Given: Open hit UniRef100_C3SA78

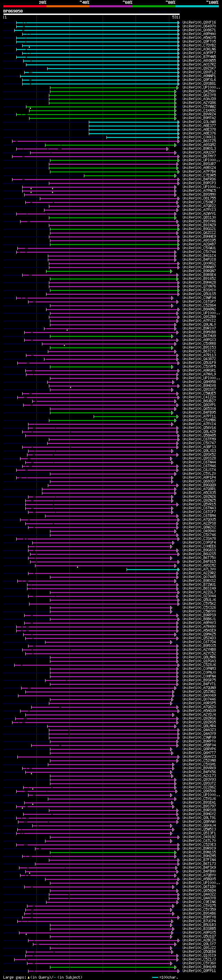Looking at the screenshot, I should (199, 539).
